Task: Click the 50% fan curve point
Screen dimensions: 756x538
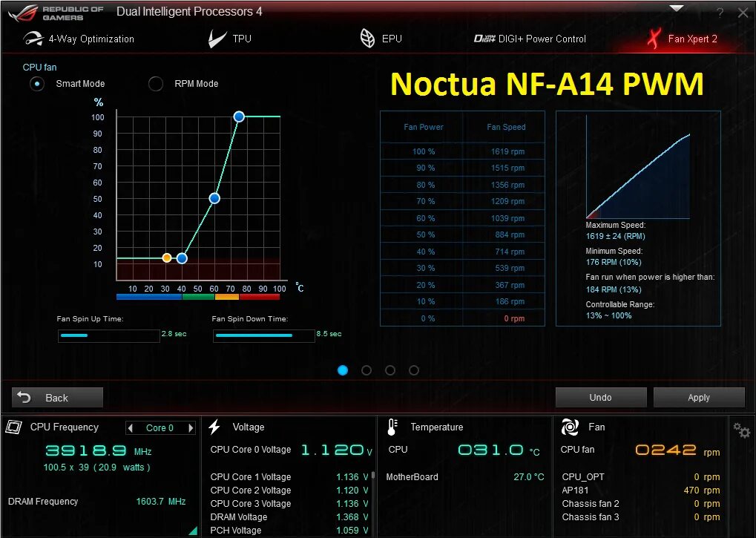Action: [x=214, y=198]
